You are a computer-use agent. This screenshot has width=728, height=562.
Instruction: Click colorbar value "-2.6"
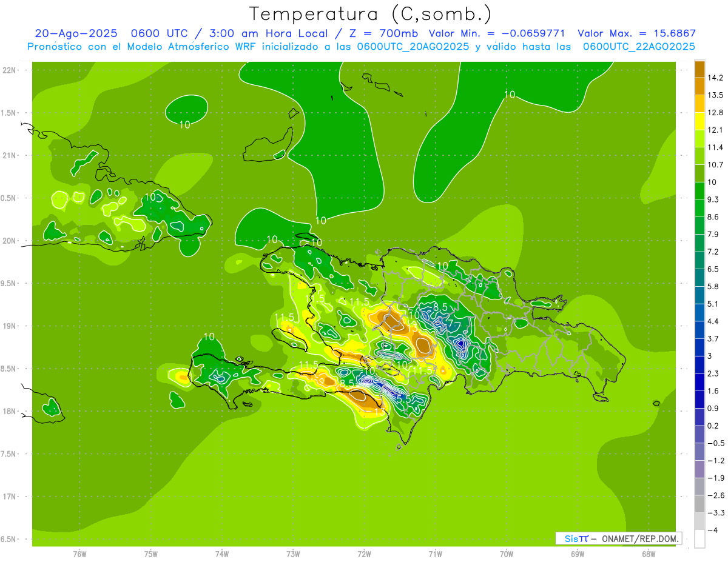(715, 495)
